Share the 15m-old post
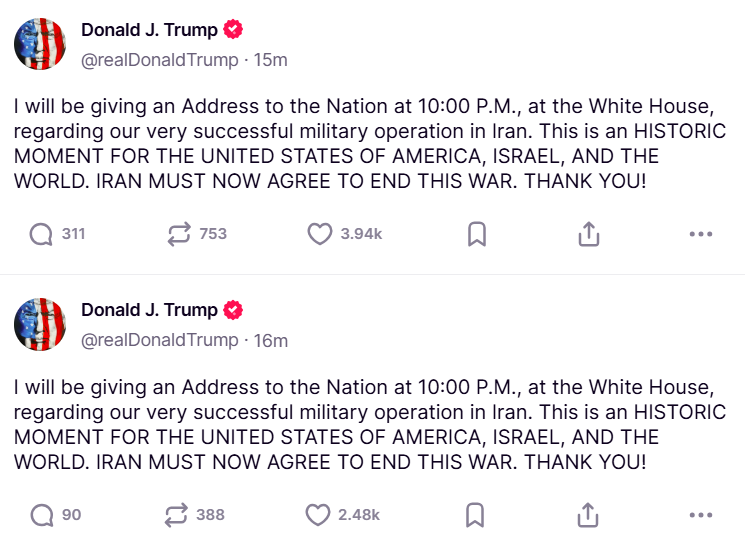 589,234
